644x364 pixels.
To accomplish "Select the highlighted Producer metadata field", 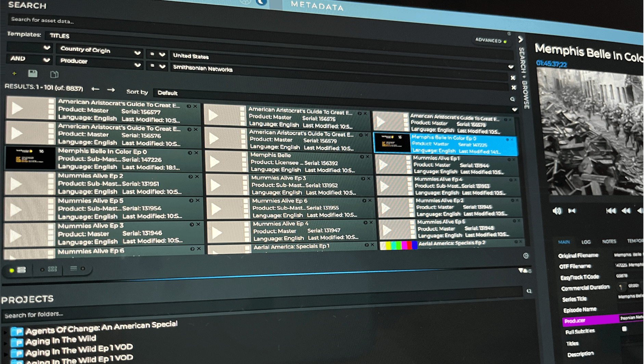I will (x=603, y=320).
